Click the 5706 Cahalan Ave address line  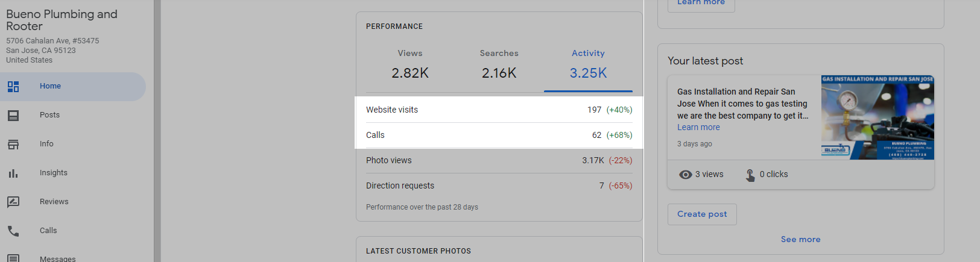52,41
